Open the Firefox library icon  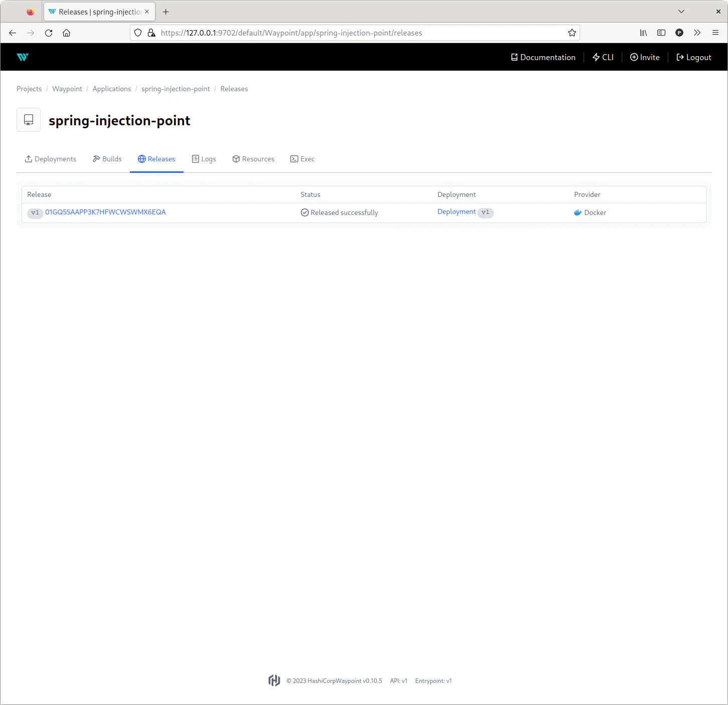(x=643, y=33)
